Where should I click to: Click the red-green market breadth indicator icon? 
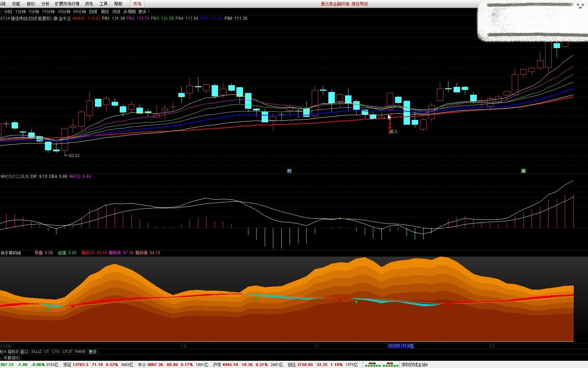(x=381, y=365)
